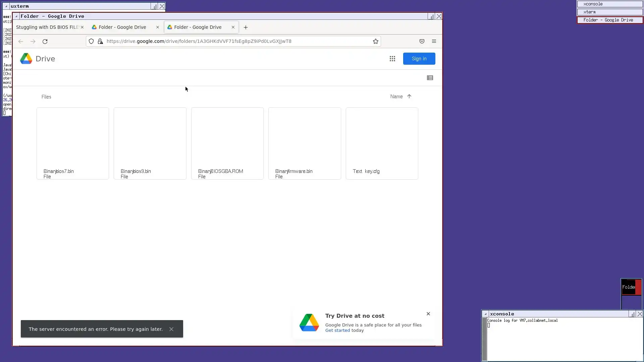The image size is (644, 362).
Task: Click the Save to Pocket icon
Action: point(422,41)
